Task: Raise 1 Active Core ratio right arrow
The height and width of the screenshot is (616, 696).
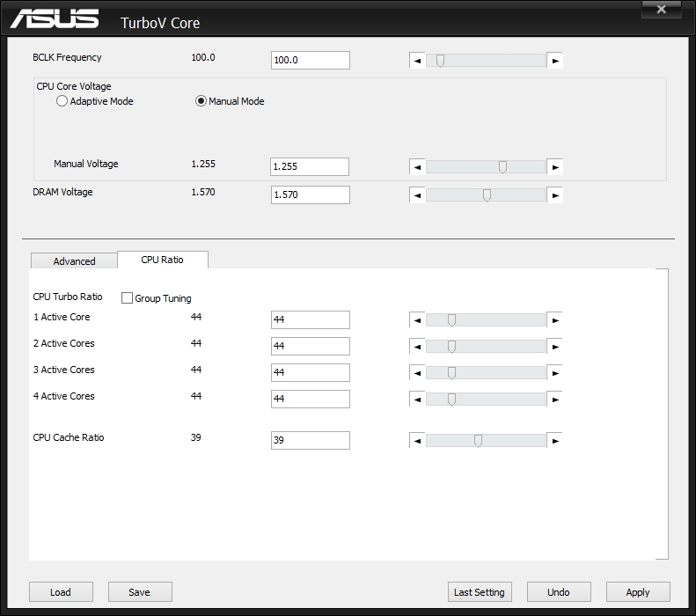Action: click(x=555, y=320)
